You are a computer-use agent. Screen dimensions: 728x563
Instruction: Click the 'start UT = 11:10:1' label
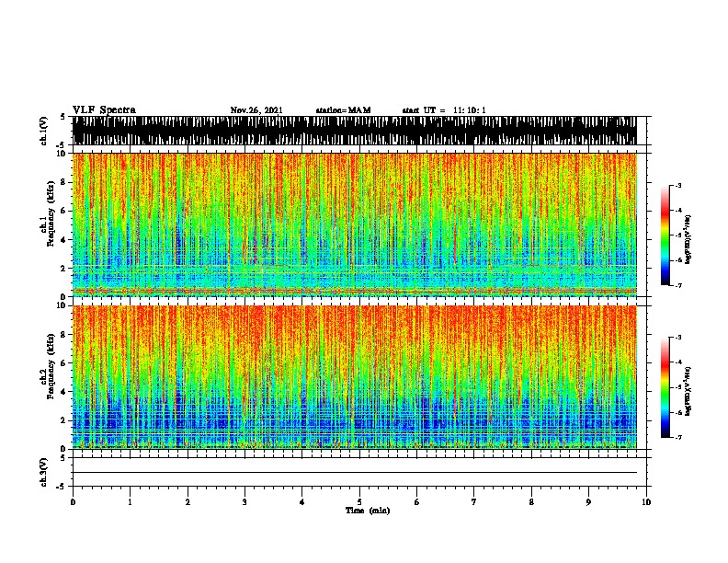coord(444,110)
